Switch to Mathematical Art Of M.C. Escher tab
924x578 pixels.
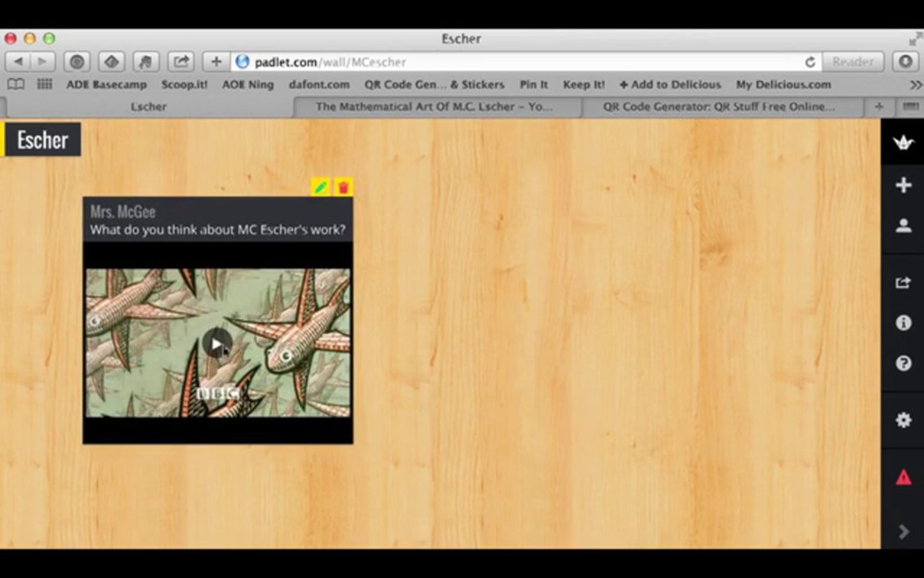pos(434,107)
